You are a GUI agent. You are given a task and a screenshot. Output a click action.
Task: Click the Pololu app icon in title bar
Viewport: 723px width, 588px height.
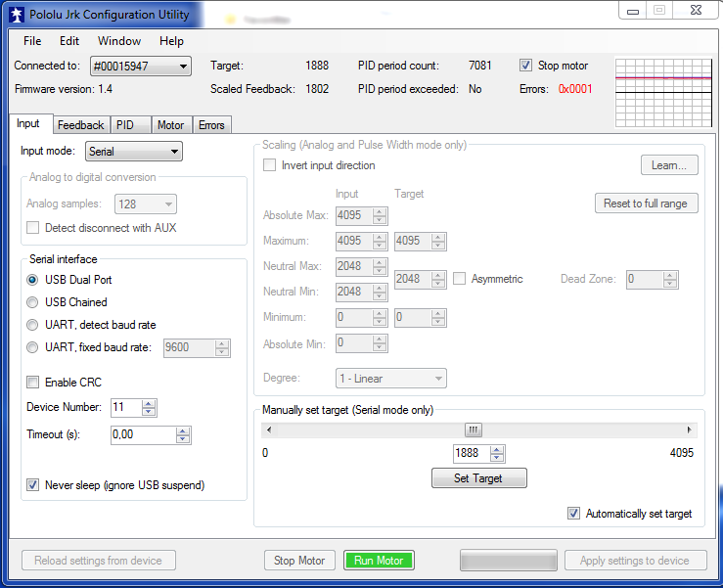[16, 15]
